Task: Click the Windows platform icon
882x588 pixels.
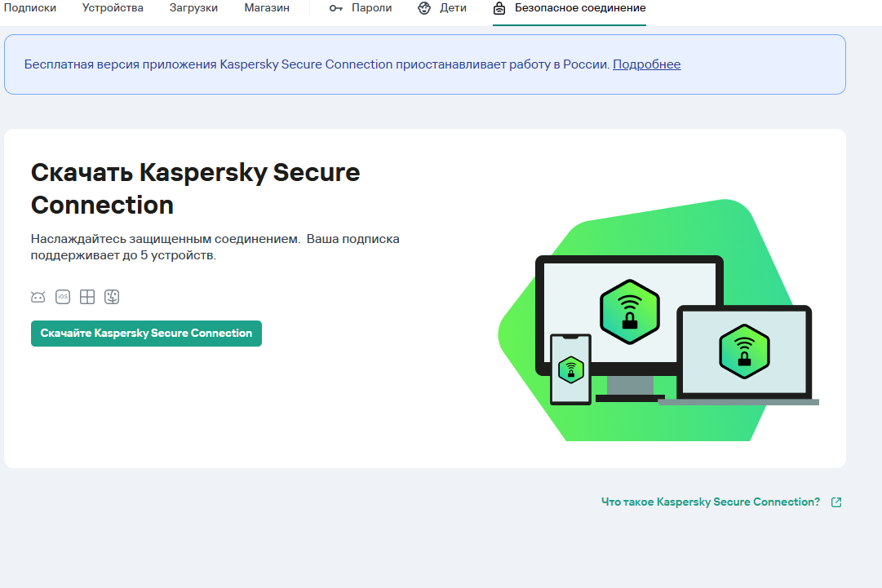Action: click(x=87, y=297)
